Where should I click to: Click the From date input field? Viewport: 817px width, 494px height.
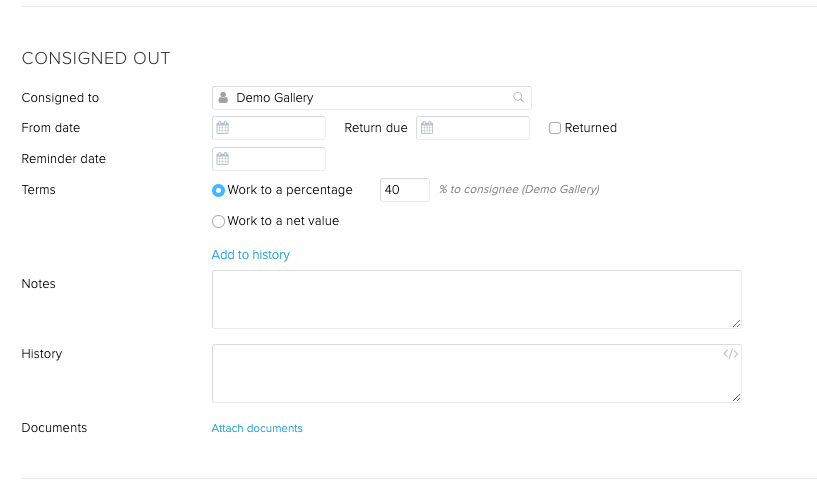(x=269, y=128)
